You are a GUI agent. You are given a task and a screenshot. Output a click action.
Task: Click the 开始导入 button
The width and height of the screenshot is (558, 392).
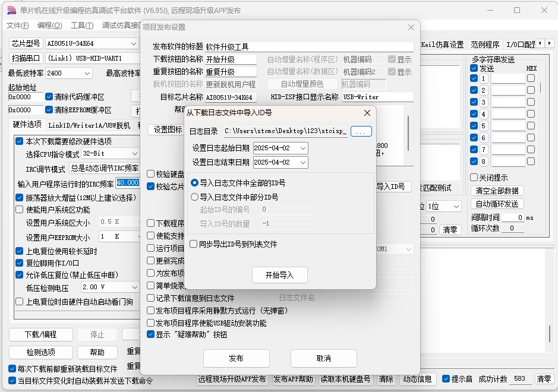pos(280,275)
